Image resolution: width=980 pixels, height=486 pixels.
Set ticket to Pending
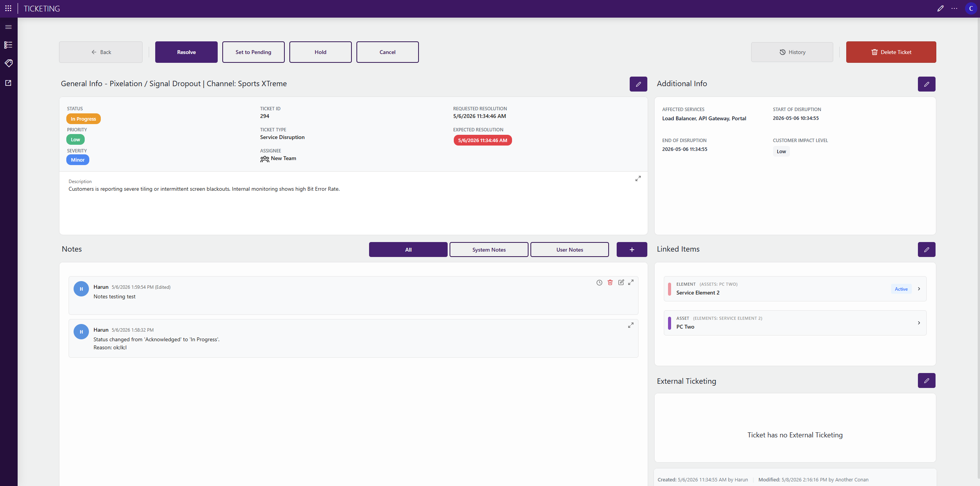(x=253, y=52)
